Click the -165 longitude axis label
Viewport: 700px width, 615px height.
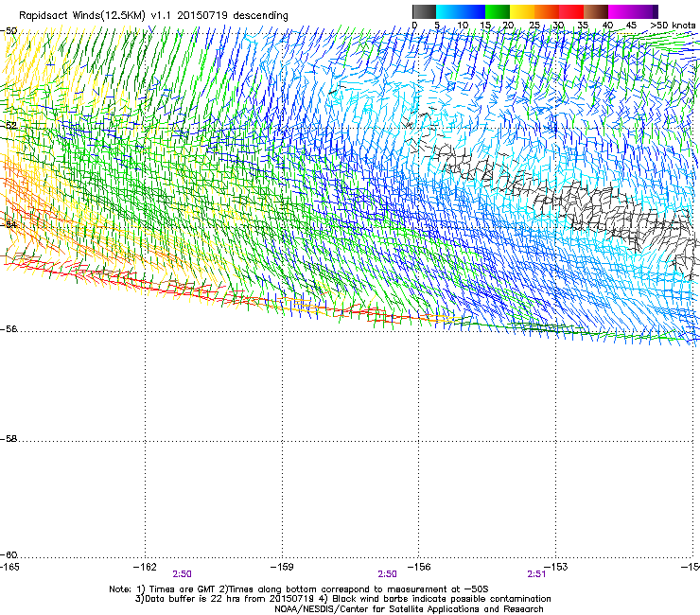(x=9, y=567)
